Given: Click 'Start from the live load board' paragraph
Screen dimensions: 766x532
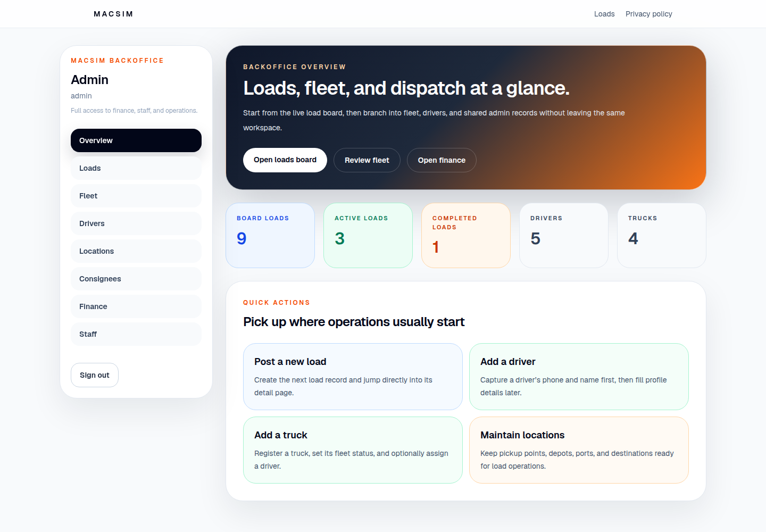Looking at the screenshot, I should click(x=434, y=120).
